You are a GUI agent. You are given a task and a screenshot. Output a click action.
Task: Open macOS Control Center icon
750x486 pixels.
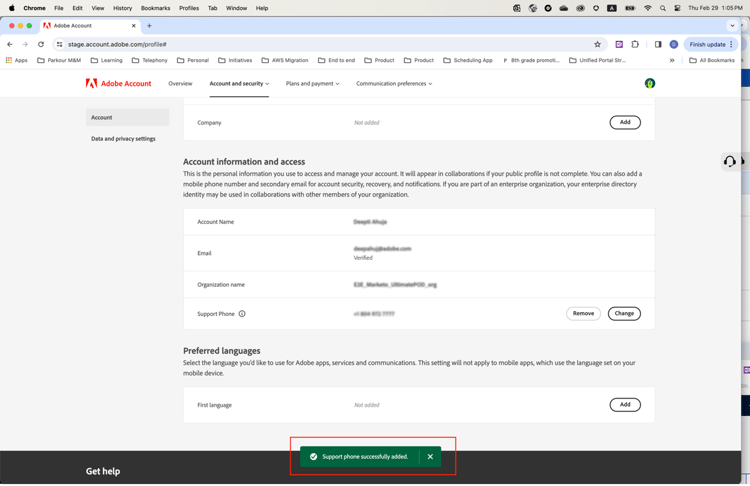pos(677,8)
